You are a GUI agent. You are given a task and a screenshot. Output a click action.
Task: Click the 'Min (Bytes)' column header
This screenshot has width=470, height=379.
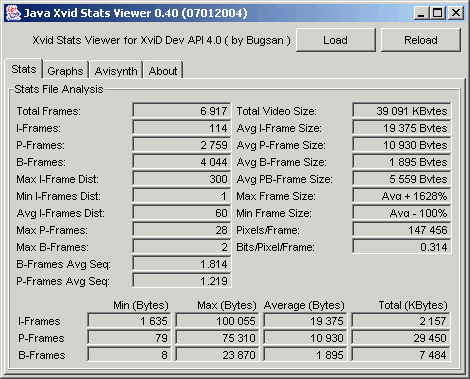(x=141, y=305)
